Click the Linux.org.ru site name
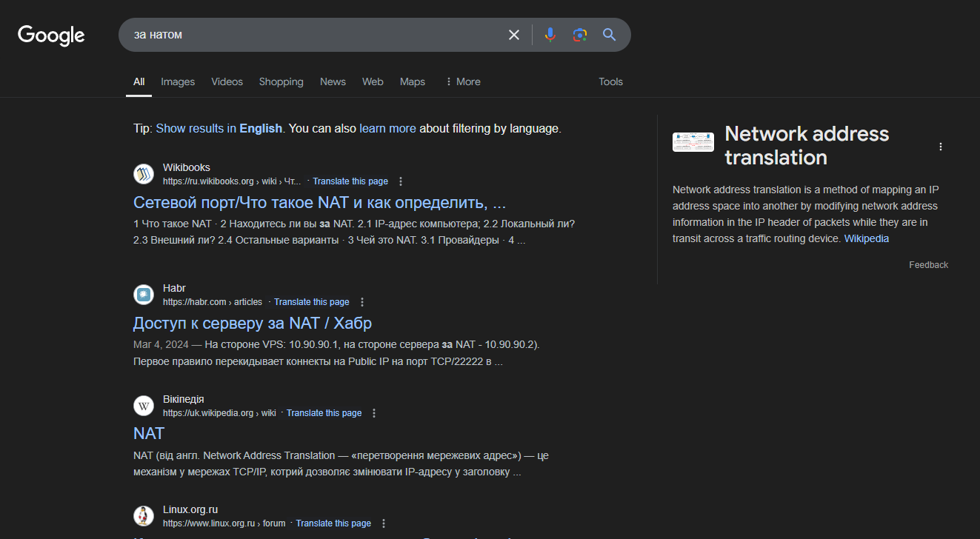 (x=190, y=510)
